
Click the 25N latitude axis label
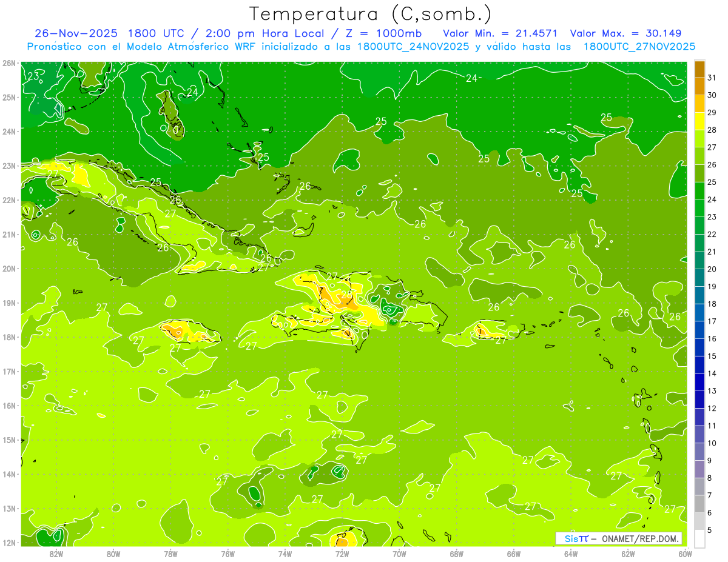(x=8, y=97)
